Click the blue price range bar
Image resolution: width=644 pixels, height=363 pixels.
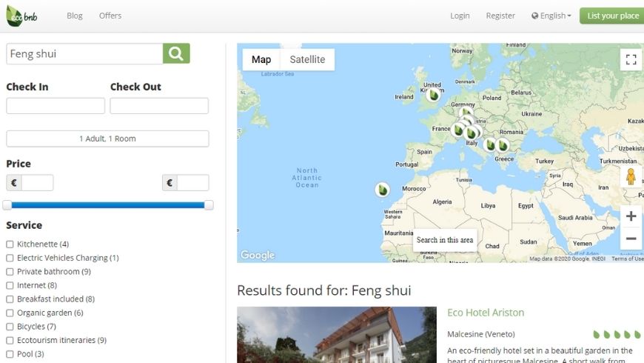point(107,205)
